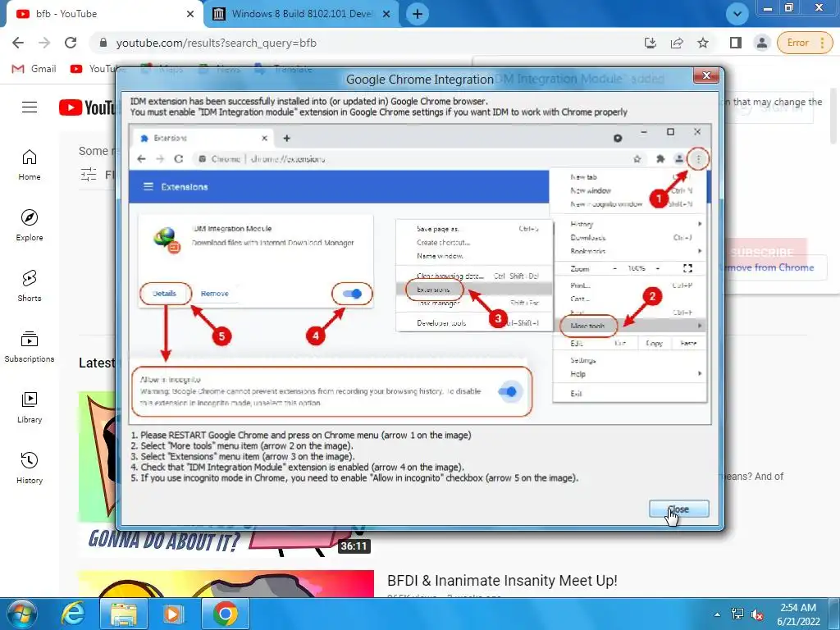This screenshot has height=630, width=840.
Task: Open the Chrome profile avatar
Action: click(761, 43)
